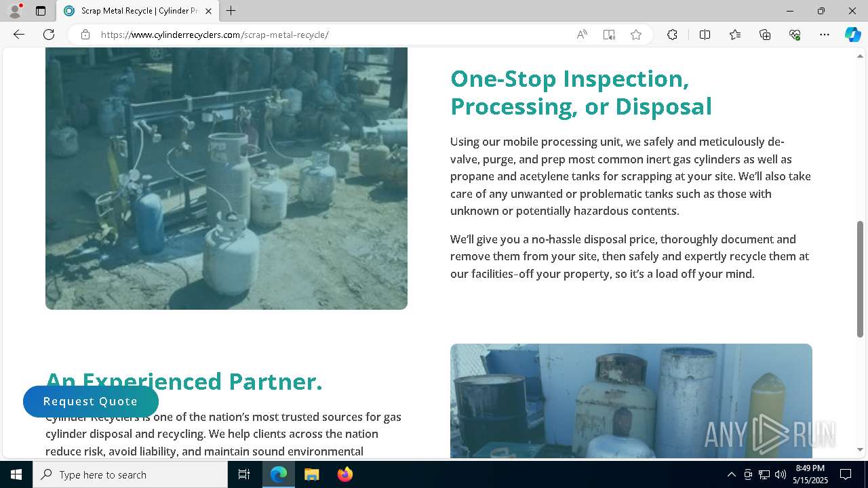Click the address bar URL
868x488 pixels.
tap(215, 35)
